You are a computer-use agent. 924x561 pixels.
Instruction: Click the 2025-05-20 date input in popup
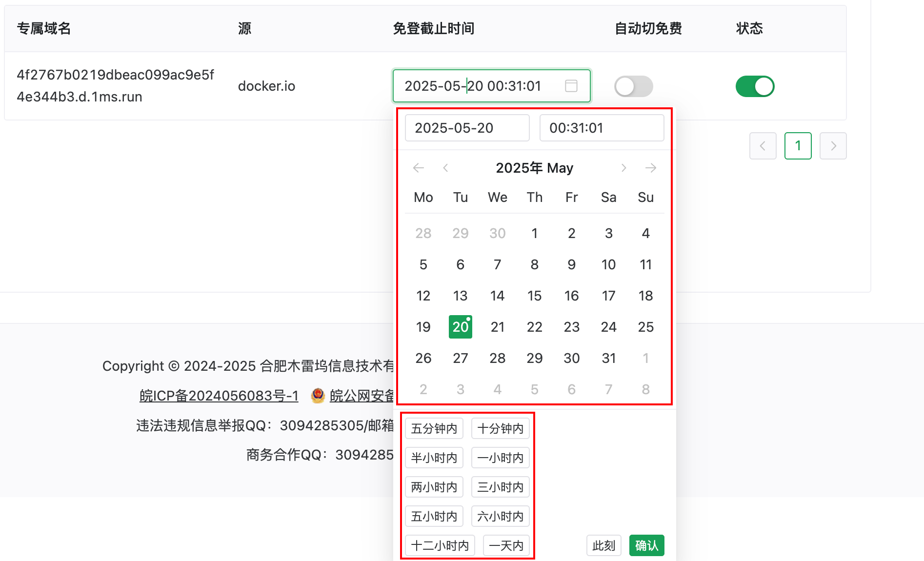tap(467, 128)
